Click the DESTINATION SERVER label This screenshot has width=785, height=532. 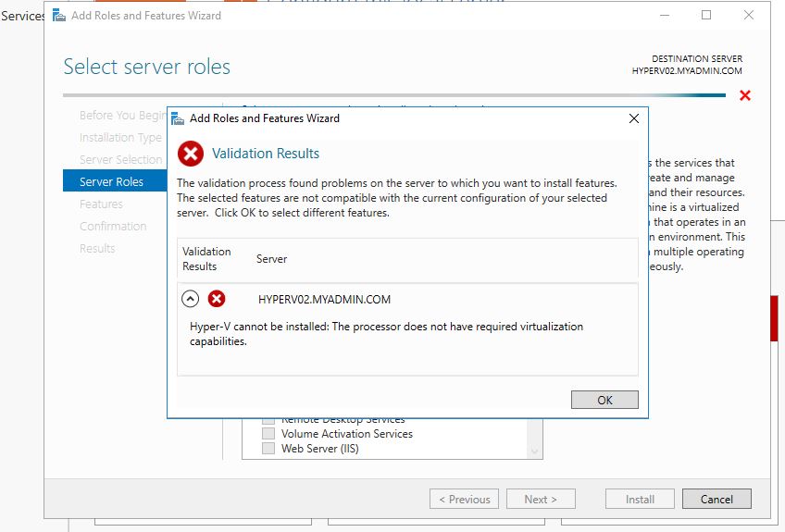(697, 58)
